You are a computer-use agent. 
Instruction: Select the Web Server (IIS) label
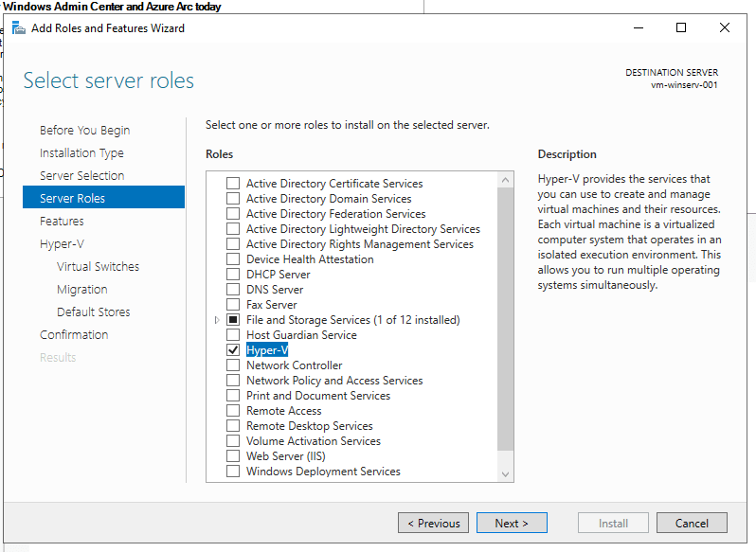coord(286,456)
